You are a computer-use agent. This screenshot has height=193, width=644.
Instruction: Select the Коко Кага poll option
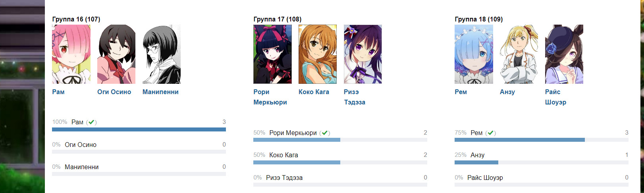pos(283,155)
